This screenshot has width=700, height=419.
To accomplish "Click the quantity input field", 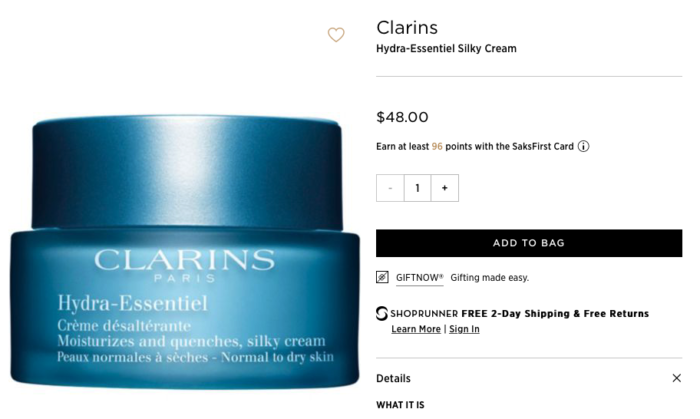I will 417,188.
